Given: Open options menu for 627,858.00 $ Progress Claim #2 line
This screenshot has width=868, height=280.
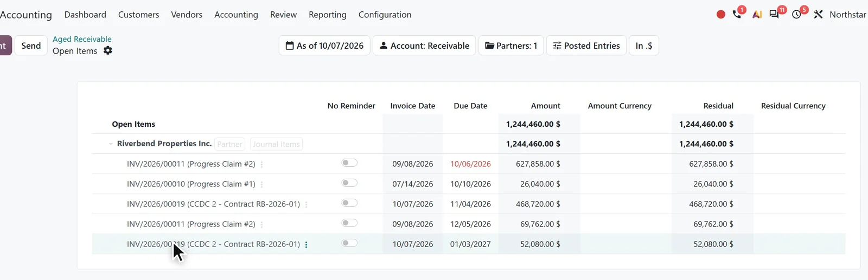Looking at the screenshot, I should (x=261, y=165).
